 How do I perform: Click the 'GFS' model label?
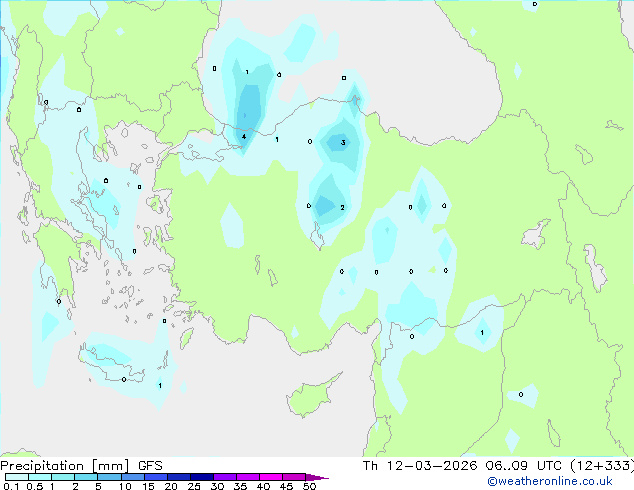point(150,466)
